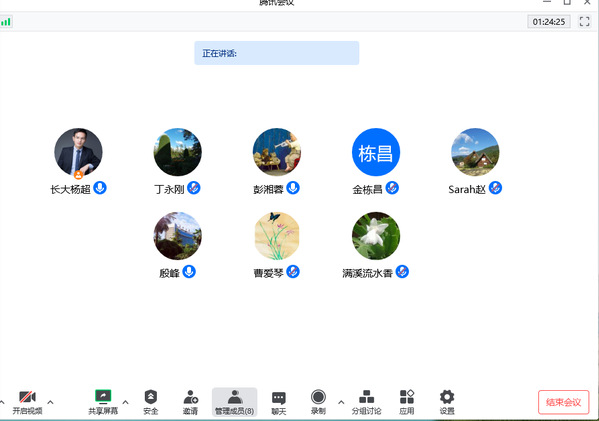Open the 应用 apps icon
This screenshot has width=599, height=421.
tap(406, 402)
